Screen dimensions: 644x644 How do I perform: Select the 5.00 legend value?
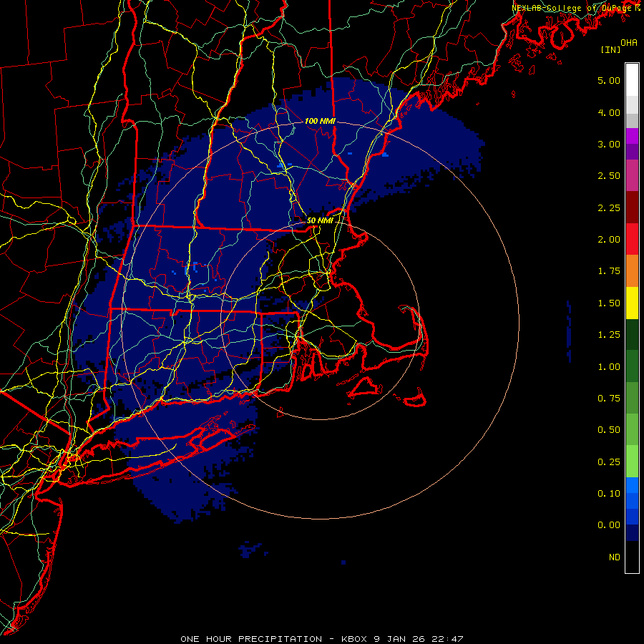[x=609, y=80]
